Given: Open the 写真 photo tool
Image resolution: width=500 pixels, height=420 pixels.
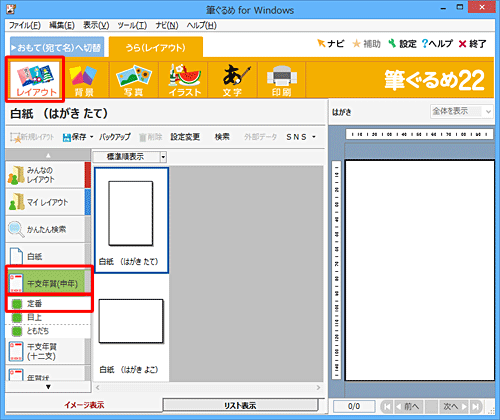Looking at the screenshot, I should [x=134, y=80].
